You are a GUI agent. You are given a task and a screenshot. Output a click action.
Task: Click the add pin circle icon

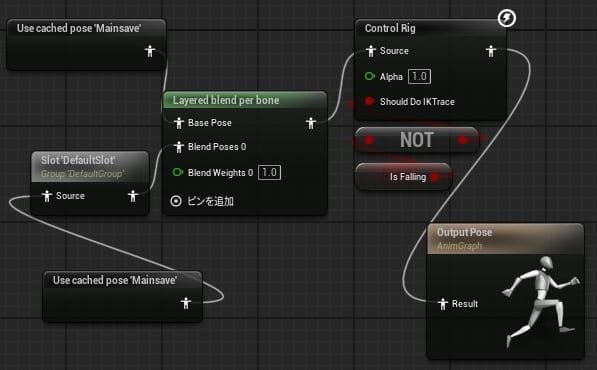tap(176, 201)
